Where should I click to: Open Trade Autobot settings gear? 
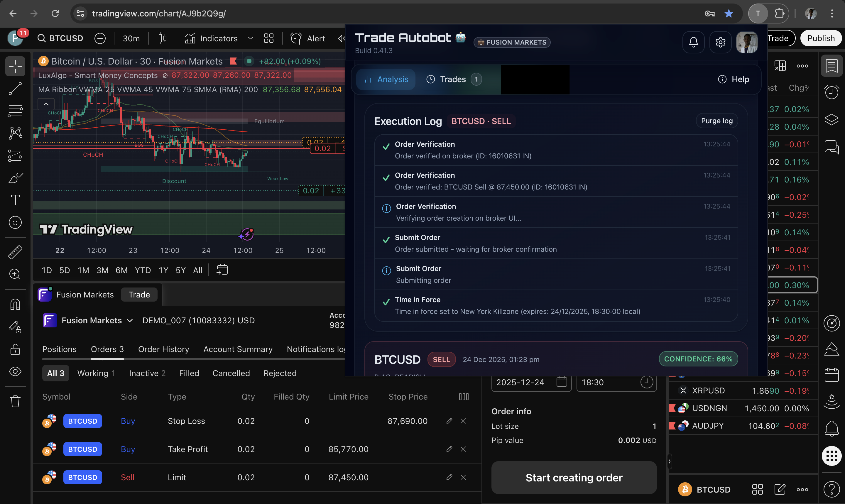click(720, 42)
